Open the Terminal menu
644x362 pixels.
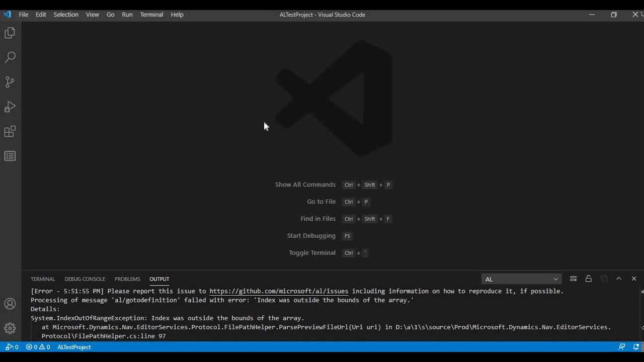[x=151, y=15]
